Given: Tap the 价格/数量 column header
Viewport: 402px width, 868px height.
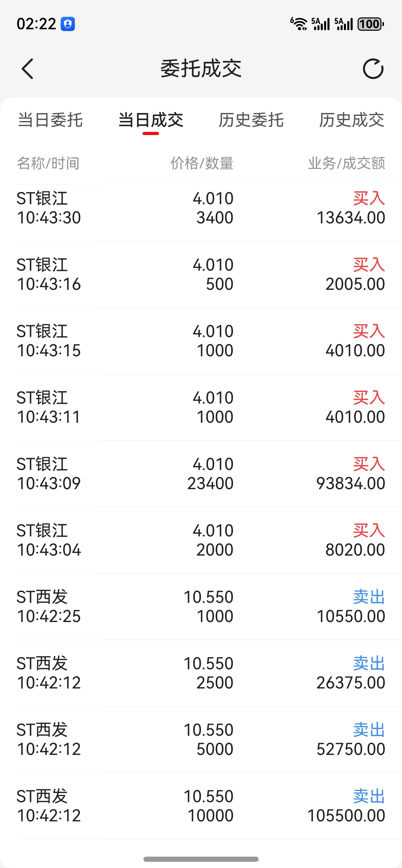Looking at the screenshot, I should tap(202, 163).
